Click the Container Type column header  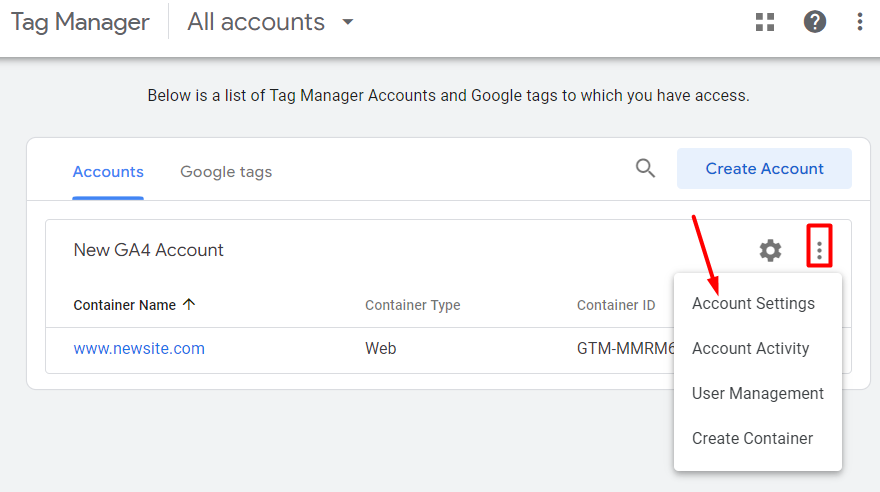click(x=412, y=305)
